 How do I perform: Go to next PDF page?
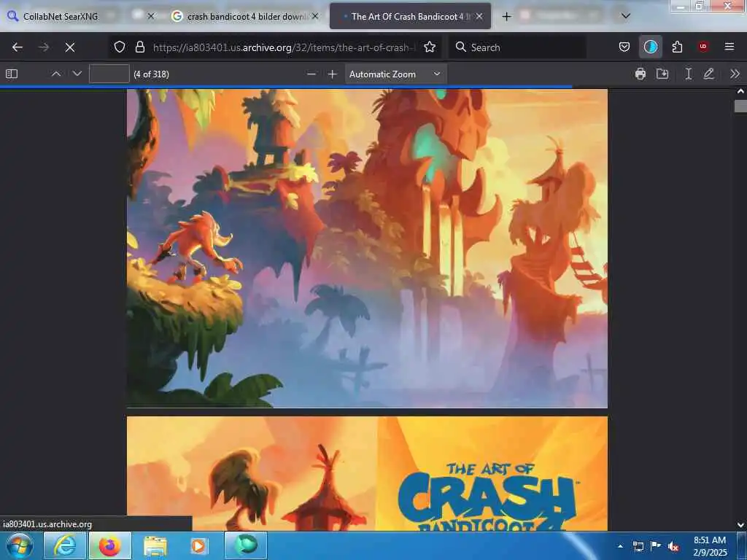[77, 74]
